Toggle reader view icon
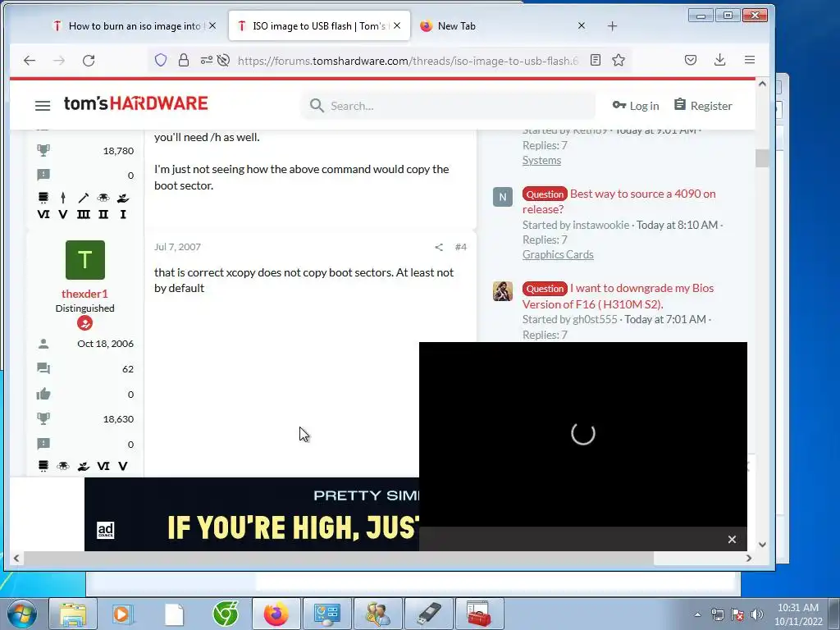 pos(596,60)
